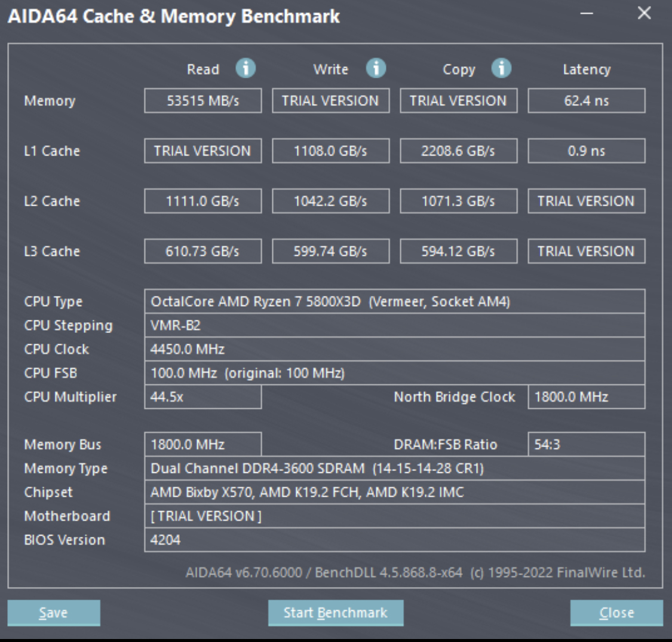Click the AIDA64 Cache & Memory Benchmark title
Viewport: 672px width, 642px height.
tap(174, 16)
